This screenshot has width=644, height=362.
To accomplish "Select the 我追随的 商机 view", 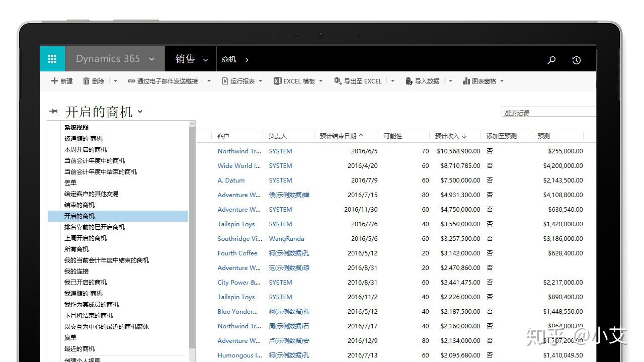I will click(84, 293).
